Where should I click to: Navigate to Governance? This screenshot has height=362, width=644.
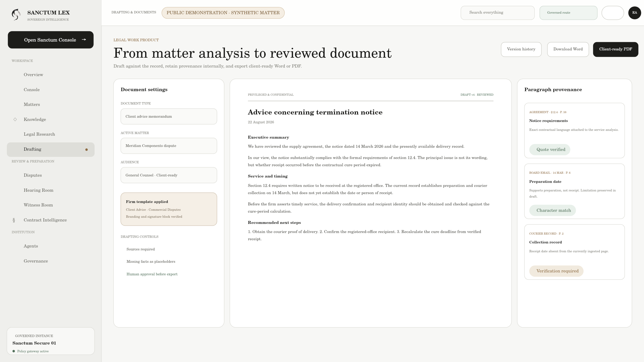pos(51,261)
